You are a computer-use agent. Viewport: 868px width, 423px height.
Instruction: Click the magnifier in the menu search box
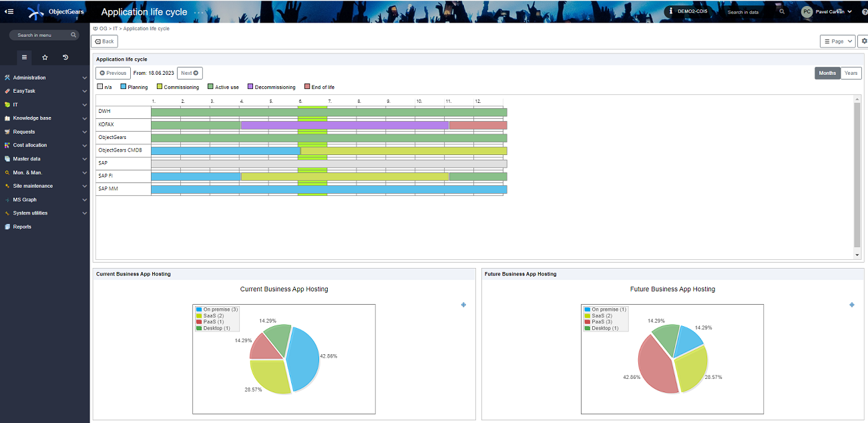click(73, 35)
